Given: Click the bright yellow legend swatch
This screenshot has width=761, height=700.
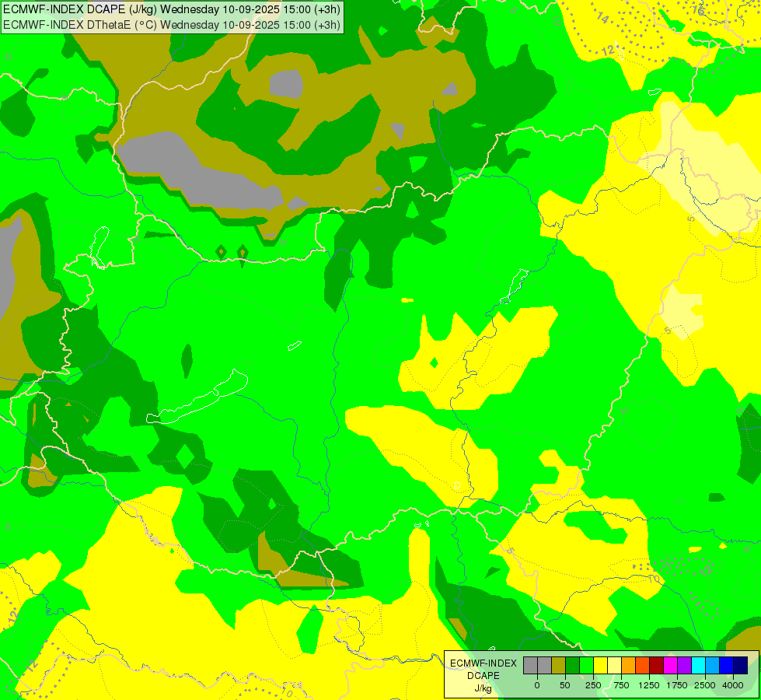Looking at the screenshot, I should tap(601, 666).
